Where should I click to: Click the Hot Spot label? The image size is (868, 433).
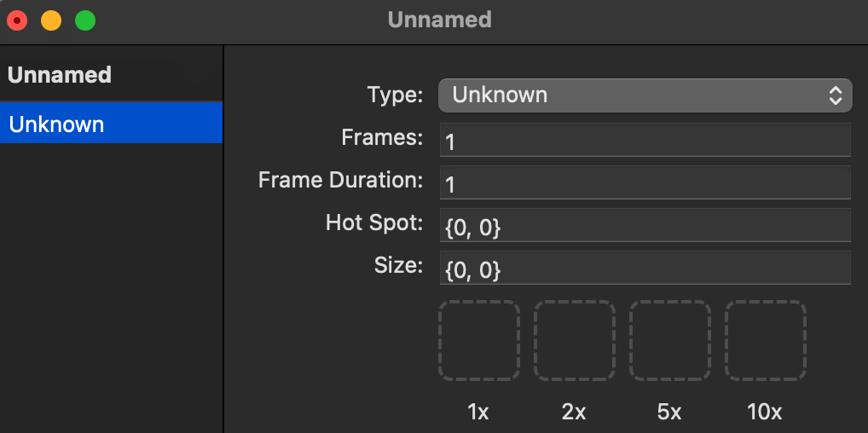(374, 223)
